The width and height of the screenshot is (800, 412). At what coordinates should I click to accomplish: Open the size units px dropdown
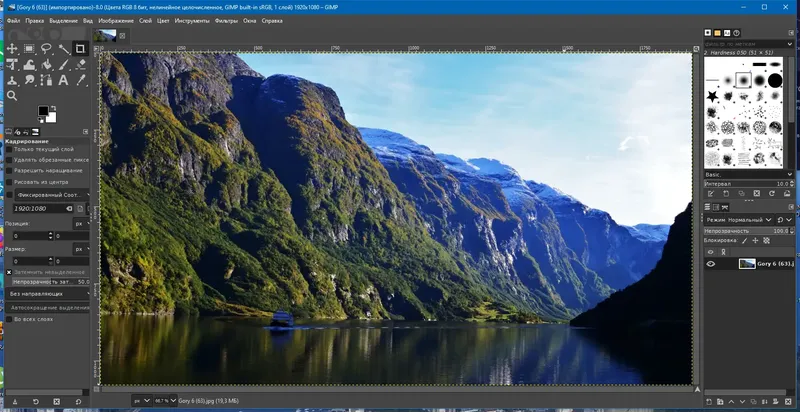point(82,249)
